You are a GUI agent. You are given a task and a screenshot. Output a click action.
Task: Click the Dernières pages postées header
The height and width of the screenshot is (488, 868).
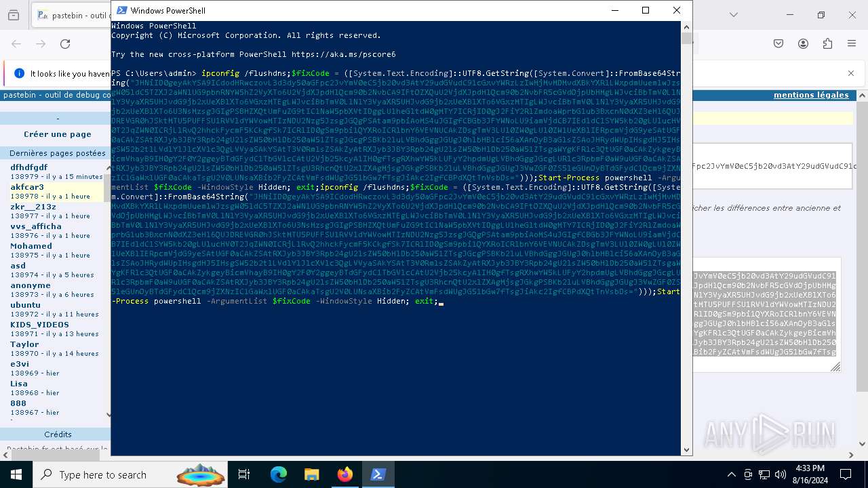[x=58, y=153]
